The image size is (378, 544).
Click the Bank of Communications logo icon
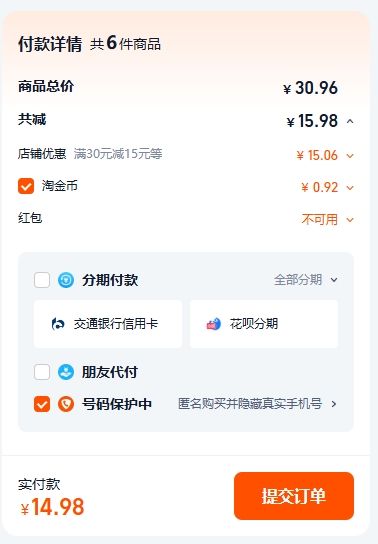point(58,324)
